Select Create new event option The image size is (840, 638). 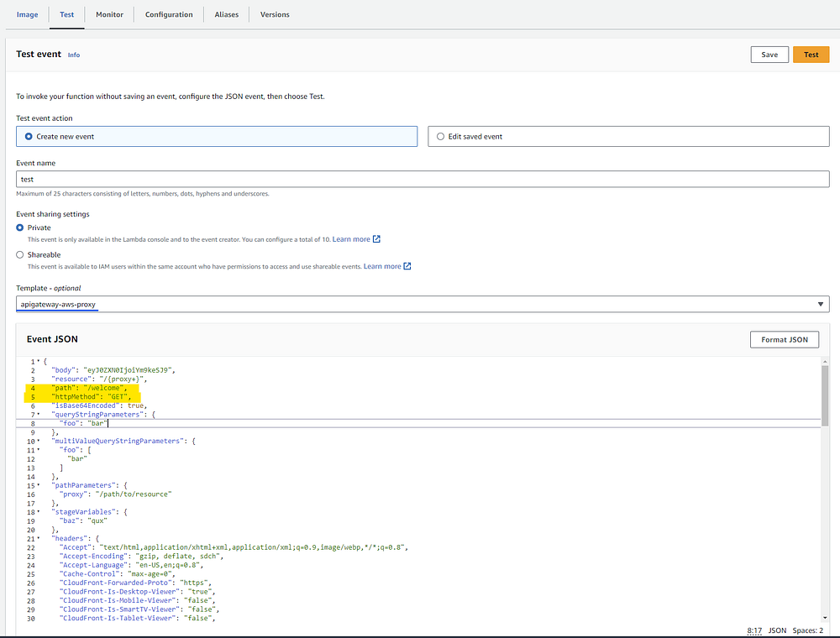coord(217,137)
